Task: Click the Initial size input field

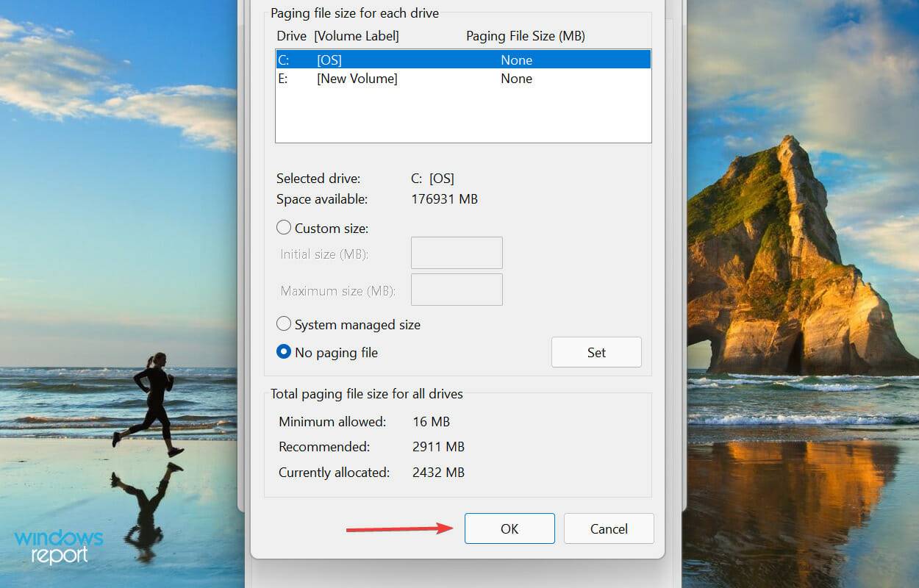Action: coord(456,252)
